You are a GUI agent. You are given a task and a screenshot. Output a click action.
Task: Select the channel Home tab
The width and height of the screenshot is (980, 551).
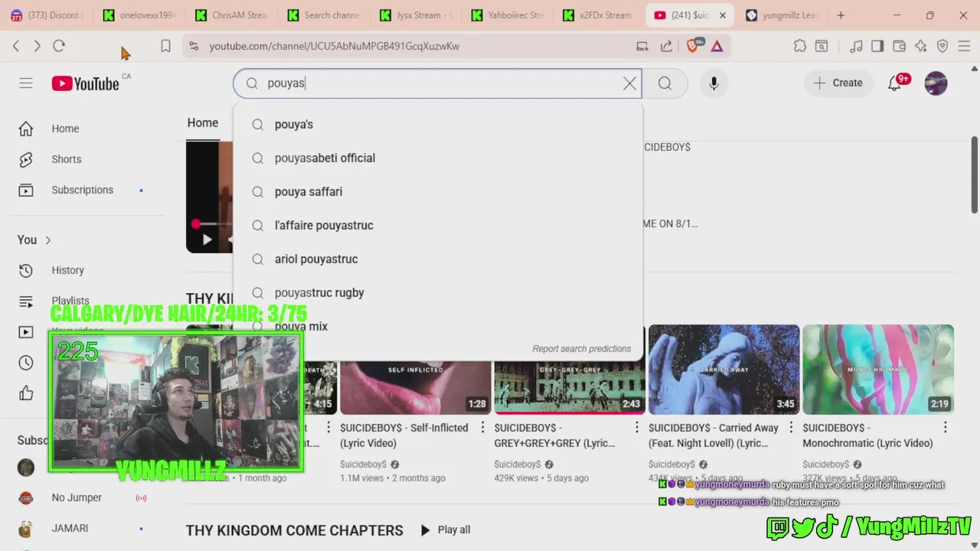(x=203, y=123)
